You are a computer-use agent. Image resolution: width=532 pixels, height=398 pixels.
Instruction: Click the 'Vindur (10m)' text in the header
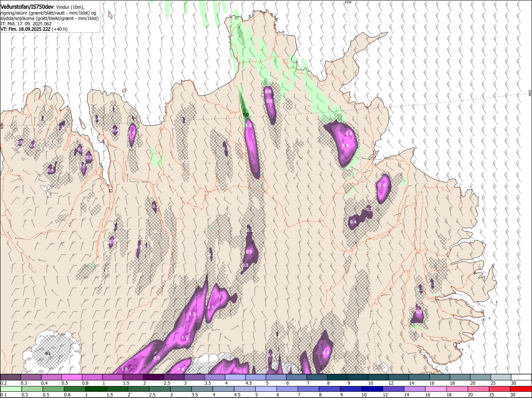70,7
